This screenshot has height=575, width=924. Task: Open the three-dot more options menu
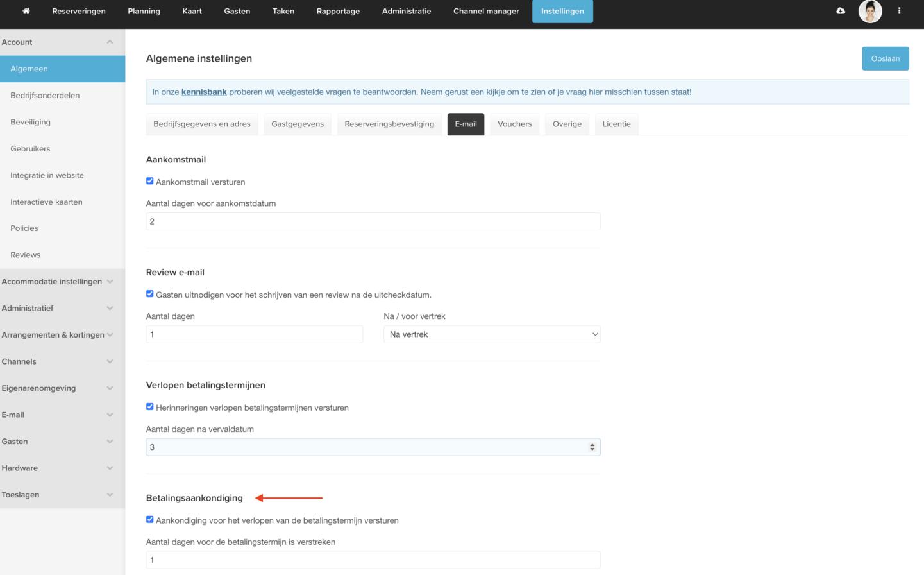pyautogui.click(x=899, y=11)
